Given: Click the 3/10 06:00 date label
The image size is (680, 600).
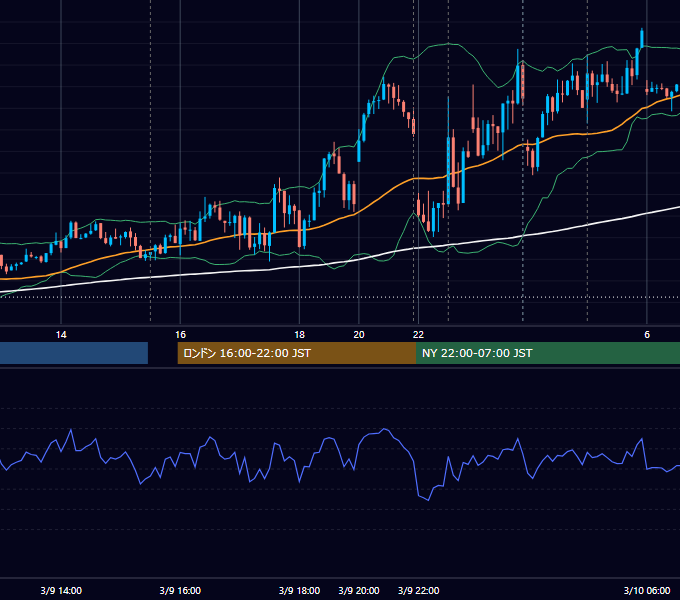Looking at the screenshot, I should tap(647, 590).
